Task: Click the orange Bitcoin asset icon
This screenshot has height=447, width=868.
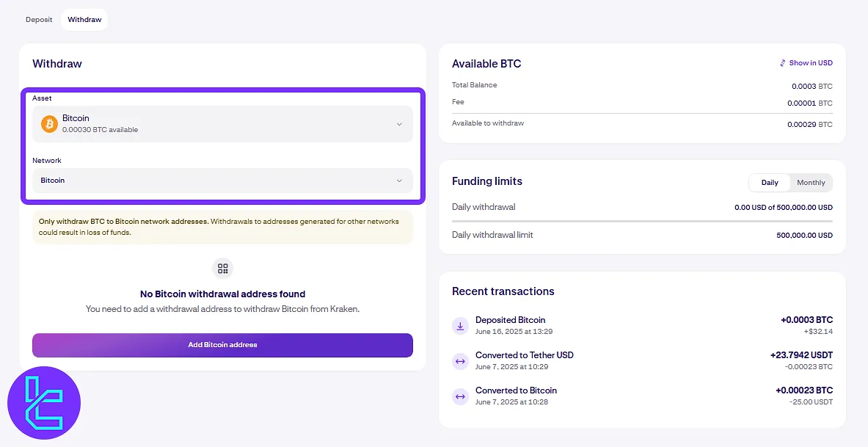Action: coord(50,124)
